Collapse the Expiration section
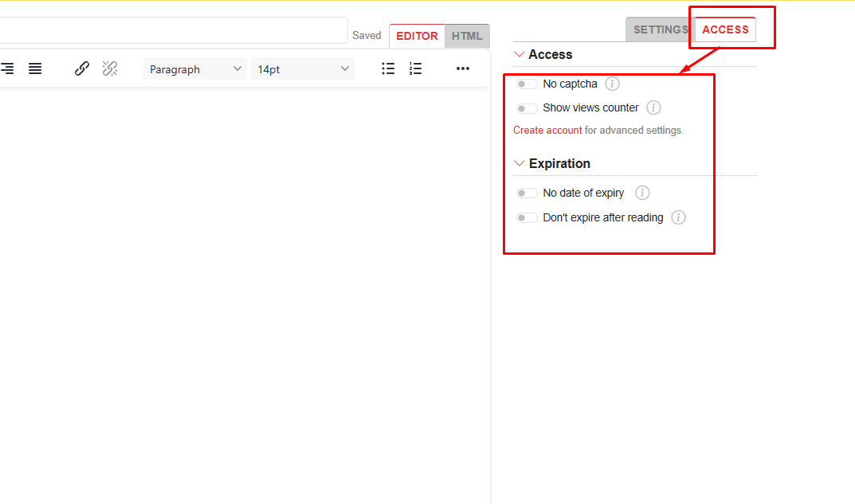 (x=520, y=162)
